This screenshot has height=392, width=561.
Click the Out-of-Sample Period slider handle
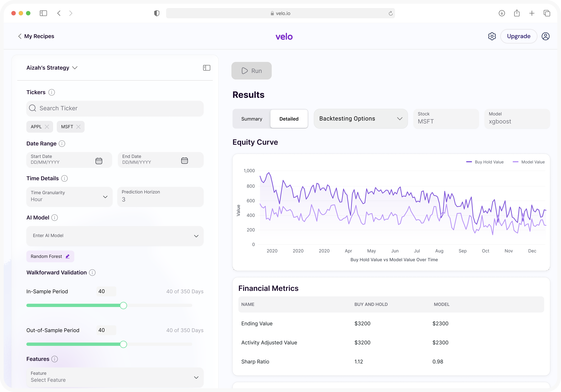coord(123,344)
